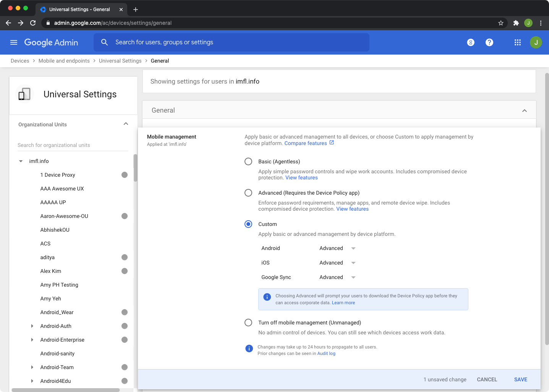Open the Google apps grid
The width and height of the screenshot is (549, 392).
[x=518, y=42]
